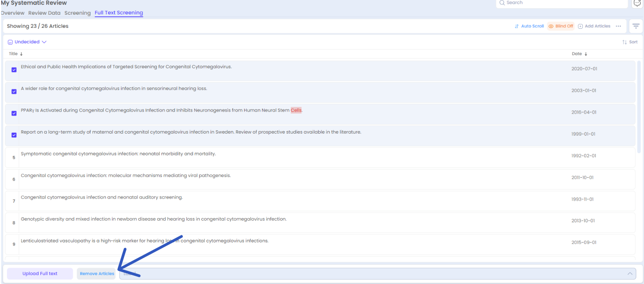This screenshot has height=284, width=644.
Task: Open the three-dots more options menu
Action: point(618,26)
